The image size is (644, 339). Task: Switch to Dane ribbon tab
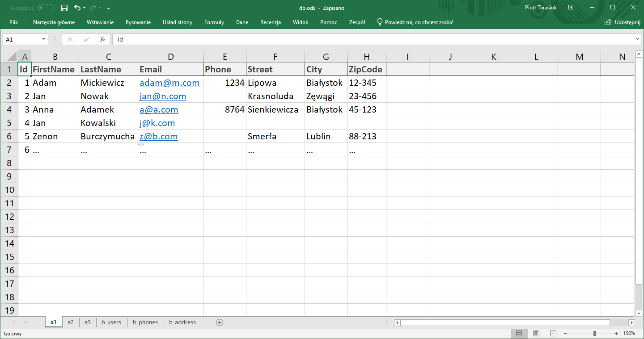pos(242,22)
